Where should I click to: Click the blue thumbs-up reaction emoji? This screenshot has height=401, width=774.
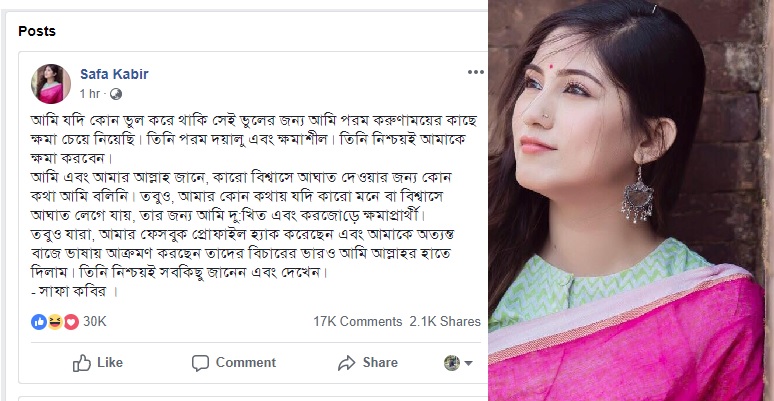39,322
